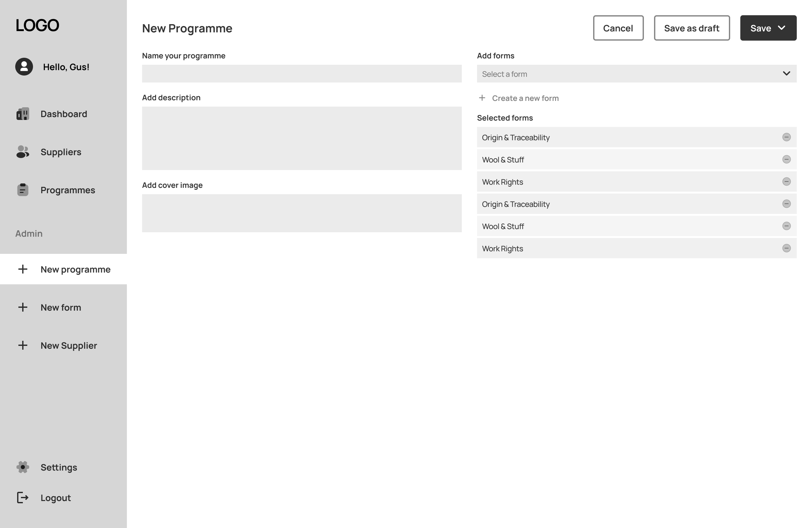Viewport: 812px width, 528px height.
Task: Click Save as draft
Action: 691,28
